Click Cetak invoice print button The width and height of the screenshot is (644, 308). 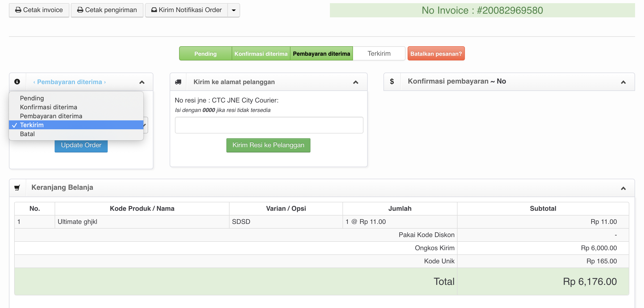point(39,10)
